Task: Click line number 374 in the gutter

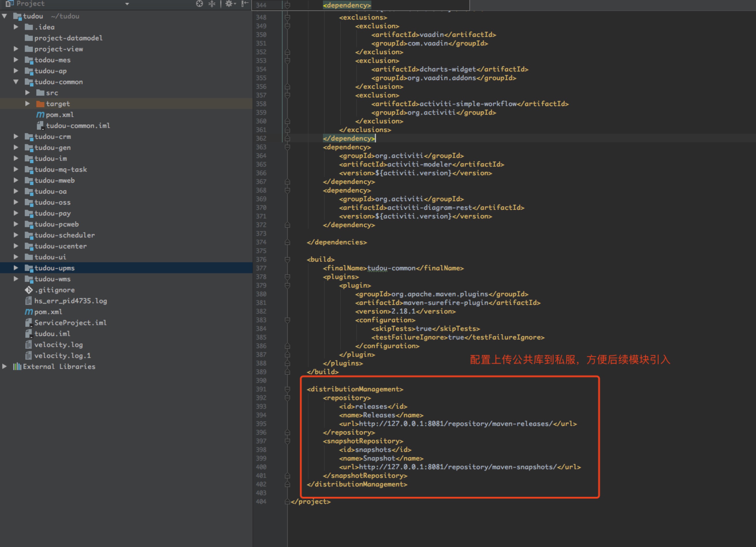Action: (x=261, y=242)
